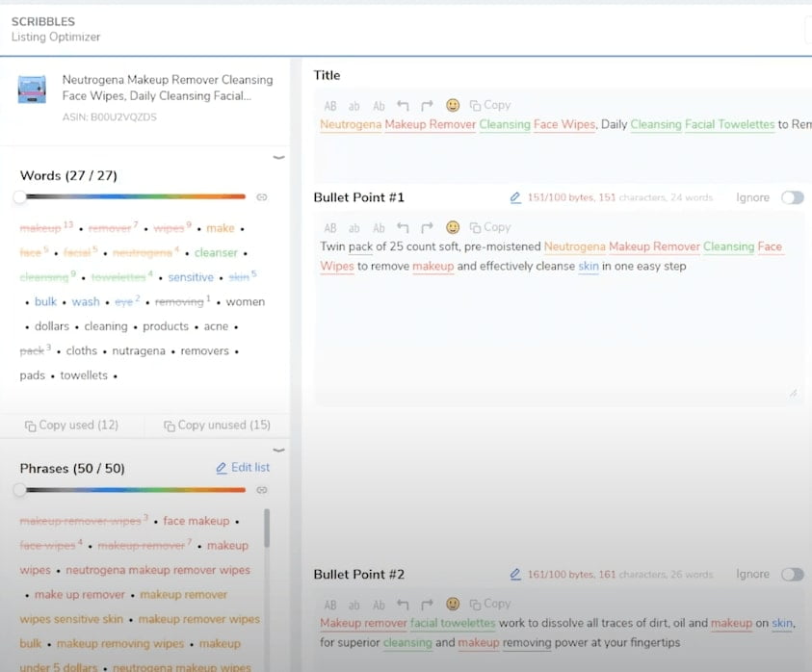This screenshot has height=672, width=812.
Task: Open emoji picker for Title
Action: click(x=453, y=105)
